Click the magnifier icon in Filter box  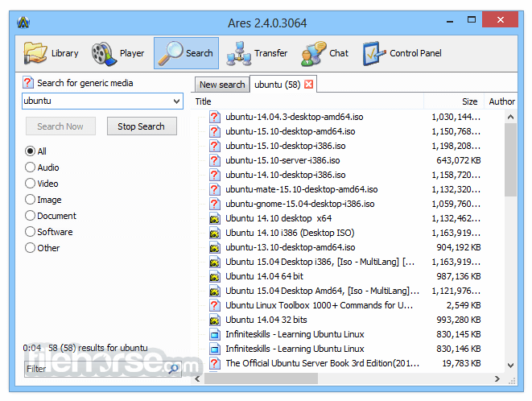click(174, 369)
